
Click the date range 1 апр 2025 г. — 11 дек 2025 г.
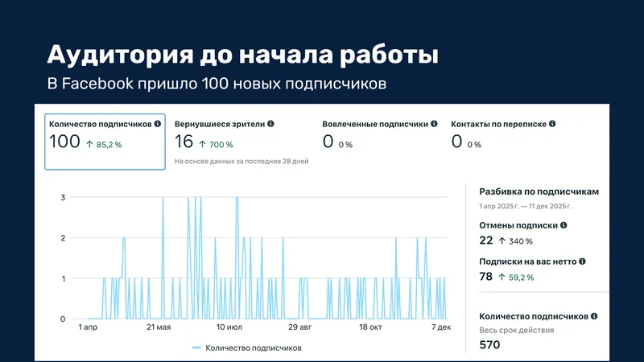coord(526,206)
